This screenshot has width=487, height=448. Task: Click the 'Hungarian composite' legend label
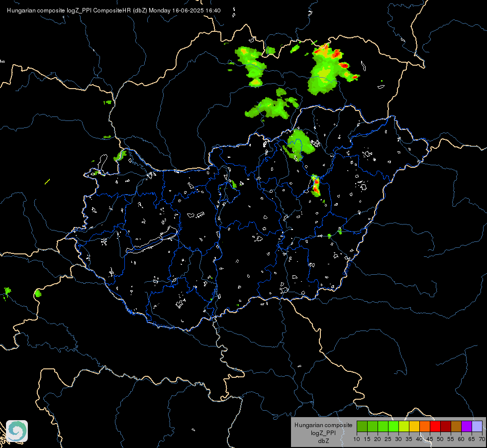[323, 425]
